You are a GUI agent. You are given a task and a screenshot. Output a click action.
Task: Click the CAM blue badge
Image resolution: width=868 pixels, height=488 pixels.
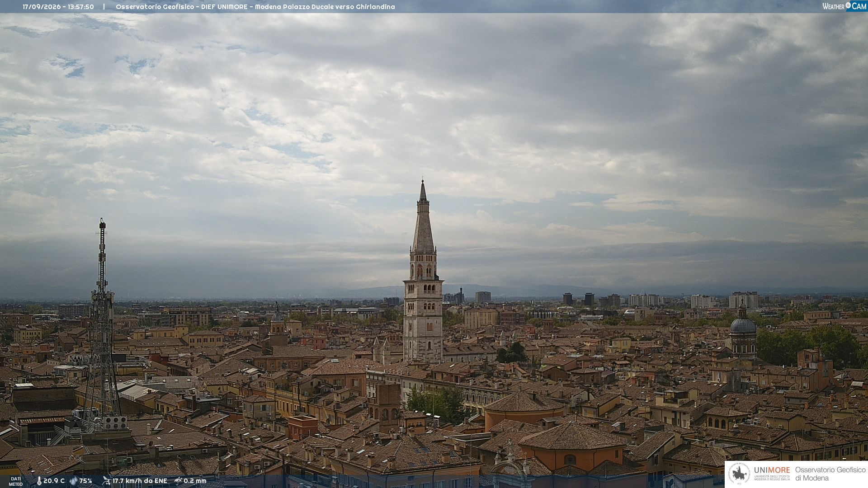coord(858,6)
